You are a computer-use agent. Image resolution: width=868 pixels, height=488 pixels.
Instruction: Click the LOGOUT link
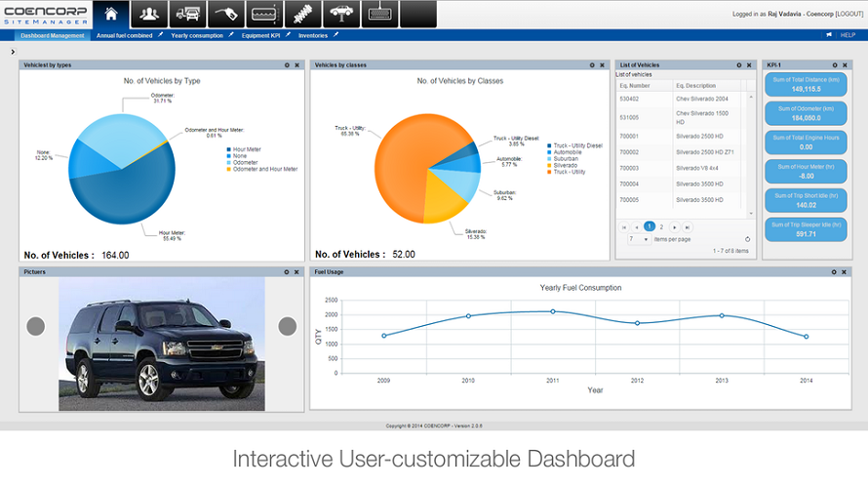pos(849,14)
